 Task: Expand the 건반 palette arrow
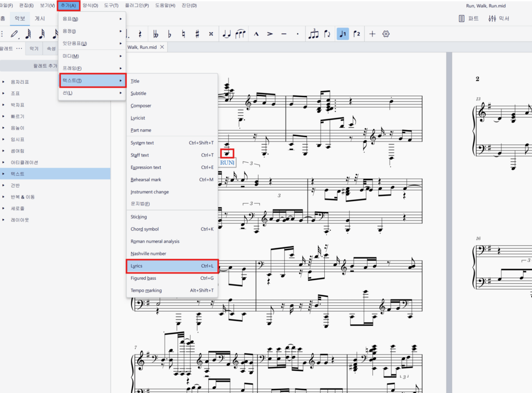click(4, 185)
